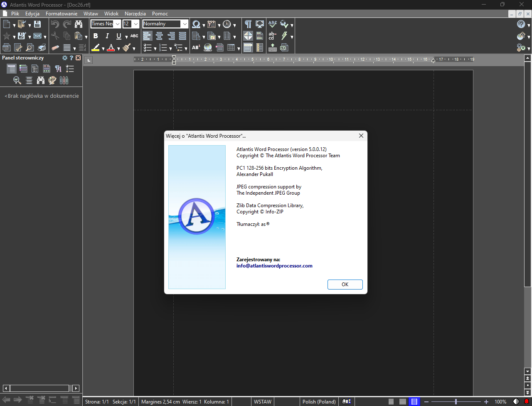Click the format brush icon
The width and height of the screenshot is (532, 406).
pyautogui.click(x=127, y=47)
